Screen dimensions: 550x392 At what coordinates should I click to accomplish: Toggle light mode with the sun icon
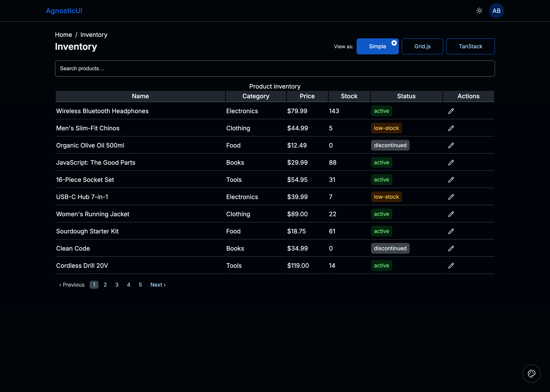tap(480, 11)
